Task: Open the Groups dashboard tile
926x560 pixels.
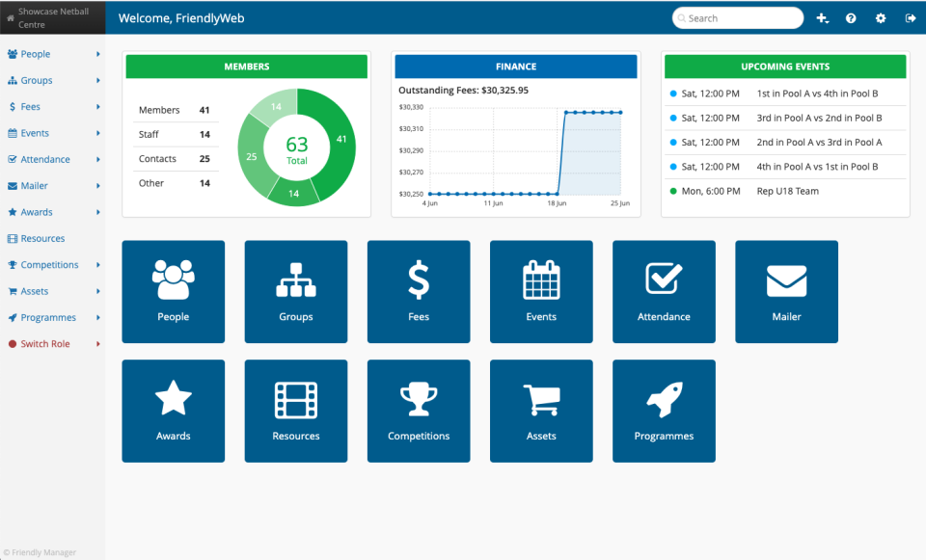Action: [295, 292]
